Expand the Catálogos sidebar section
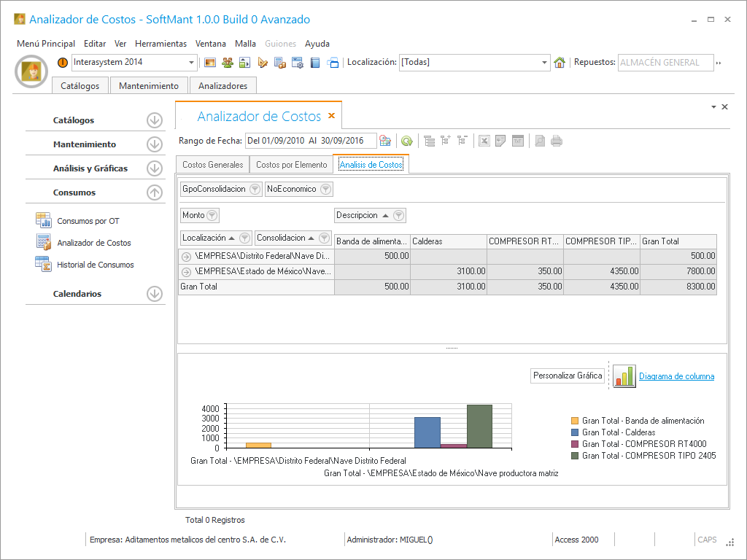Screen dimensions: 747x560 point(154,120)
